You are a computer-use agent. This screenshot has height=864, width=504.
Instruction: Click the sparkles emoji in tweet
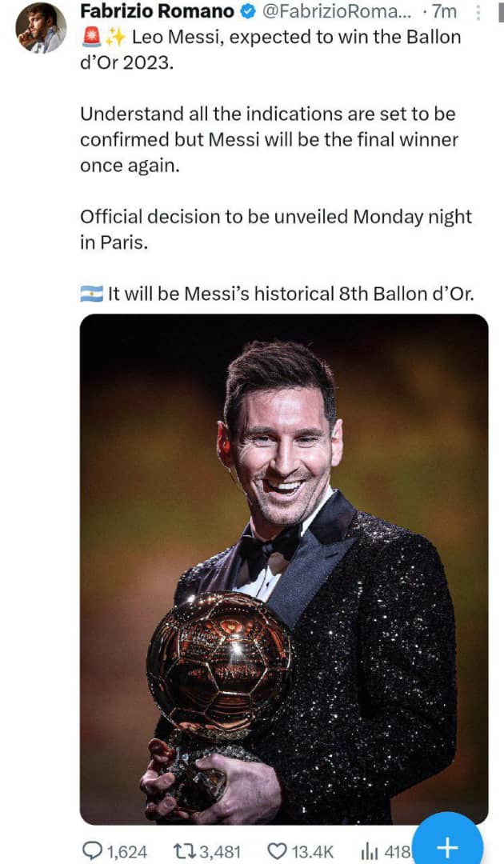click(113, 38)
